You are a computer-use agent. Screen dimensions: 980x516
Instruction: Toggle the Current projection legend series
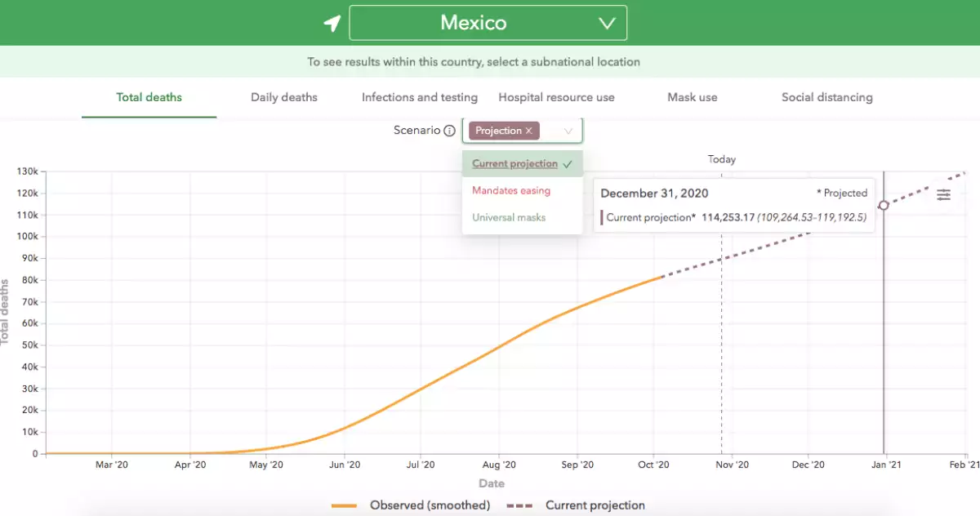[576, 505]
